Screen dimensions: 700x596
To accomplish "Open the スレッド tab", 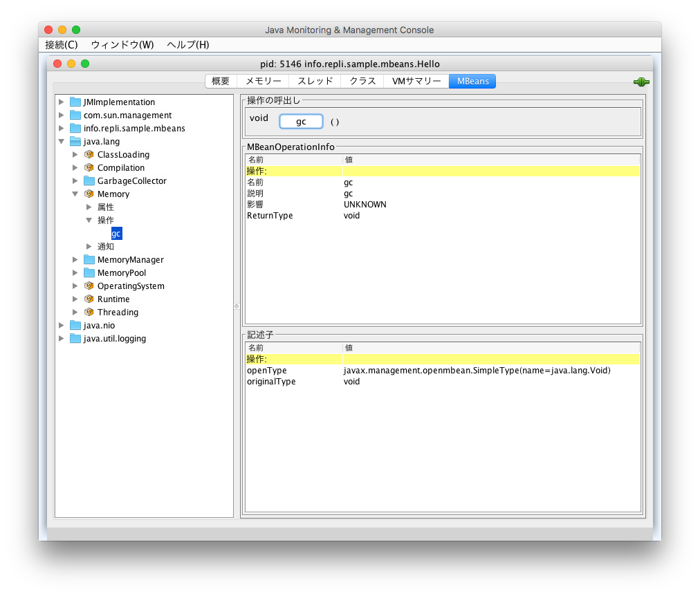I will coord(315,81).
